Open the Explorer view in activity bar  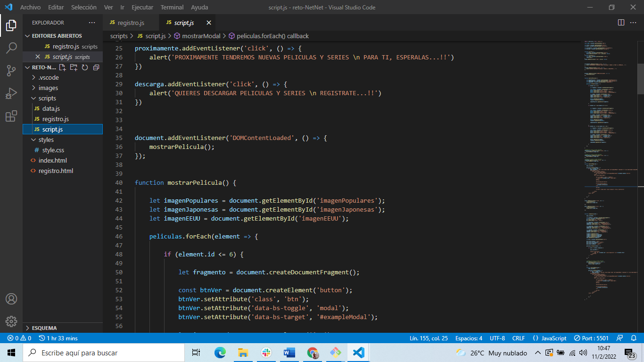click(11, 25)
